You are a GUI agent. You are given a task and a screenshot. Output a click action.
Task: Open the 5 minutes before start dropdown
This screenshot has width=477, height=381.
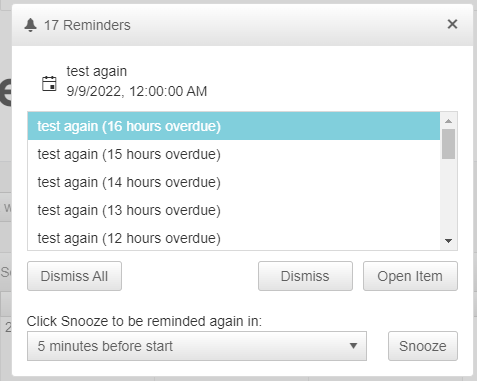[197, 346]
